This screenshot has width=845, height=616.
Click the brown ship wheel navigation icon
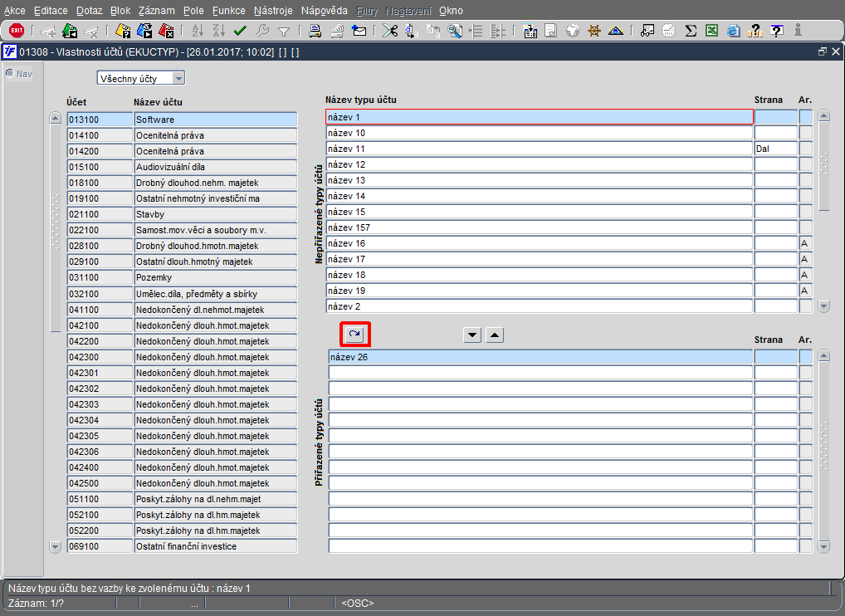(593, 31)
